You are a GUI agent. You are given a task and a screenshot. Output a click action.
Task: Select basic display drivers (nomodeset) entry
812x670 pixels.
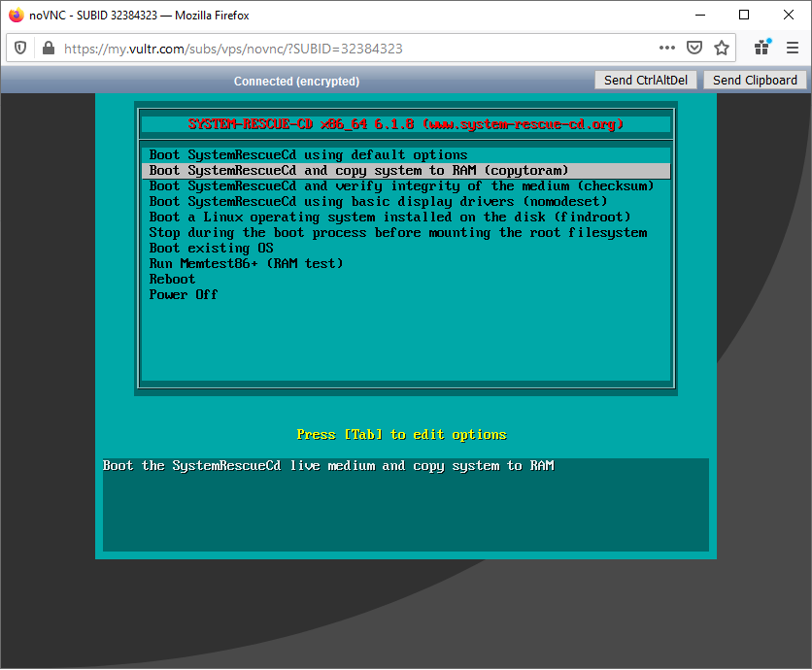[407, 201]
